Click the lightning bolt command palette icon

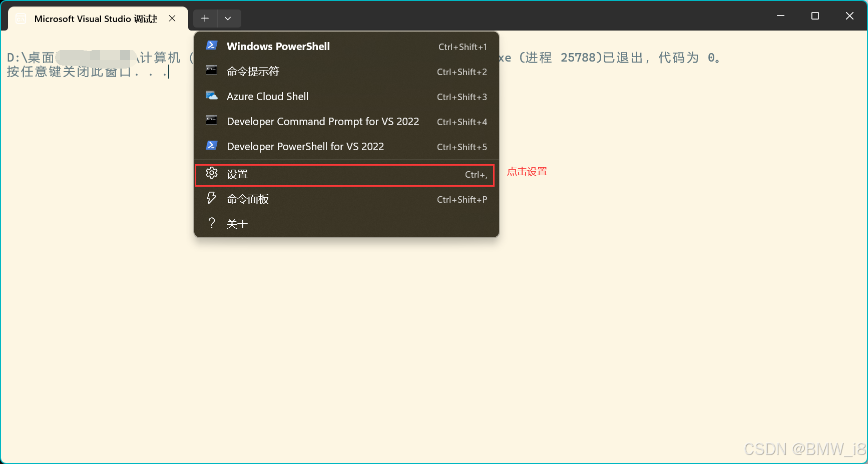[x=212, y=198]
